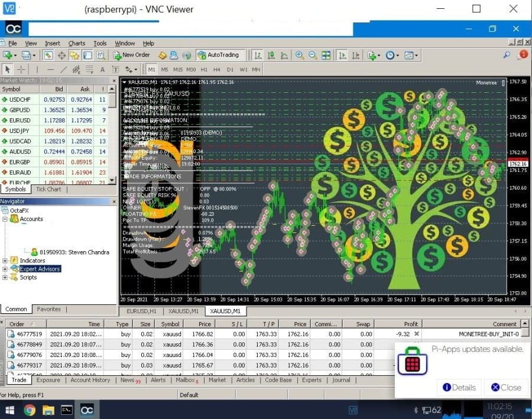Open the Charts menu
This screenshot has width=532, height=419.
click(x=77, y=43)
